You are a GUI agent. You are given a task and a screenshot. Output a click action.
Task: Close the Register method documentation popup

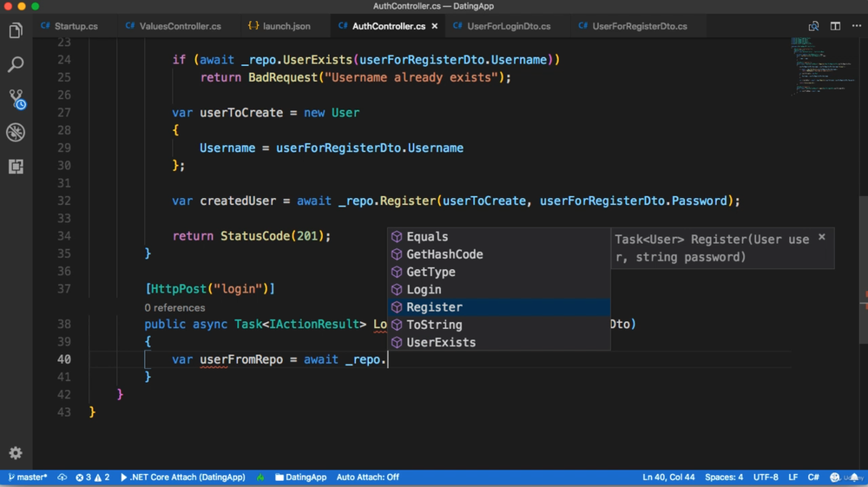click(x=821, y=237)
